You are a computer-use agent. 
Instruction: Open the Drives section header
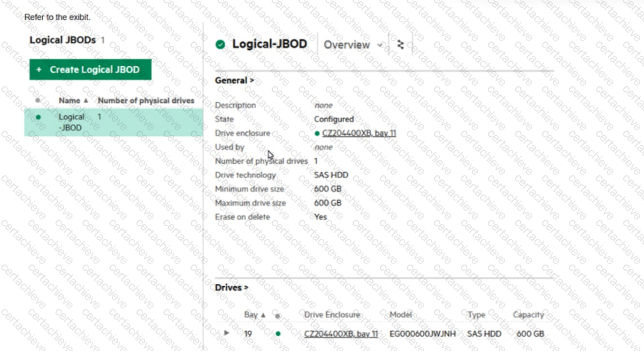coord(231,287)
